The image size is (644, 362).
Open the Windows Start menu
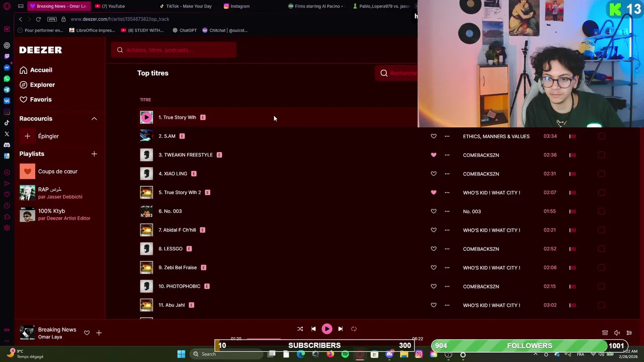coord(181,354)
